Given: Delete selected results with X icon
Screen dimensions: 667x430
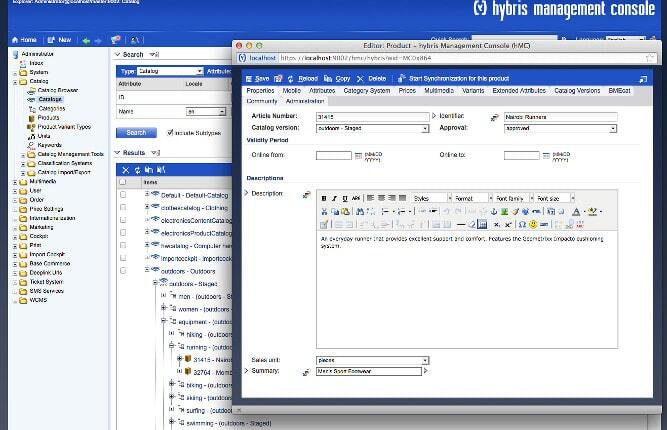Looking at the screenshot, I should click(x=125, y=170).
